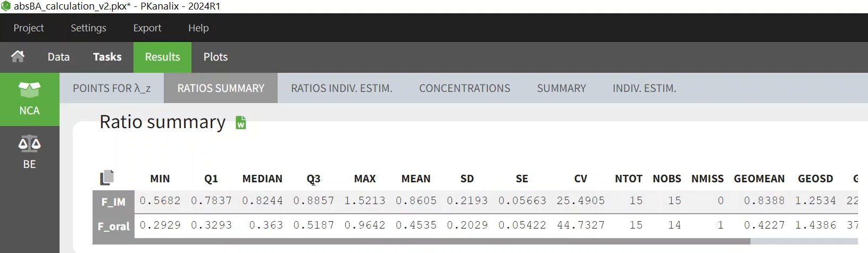868x253 pixels.
Task: Show the Points for λ_z tab
Action: (112, 88)
